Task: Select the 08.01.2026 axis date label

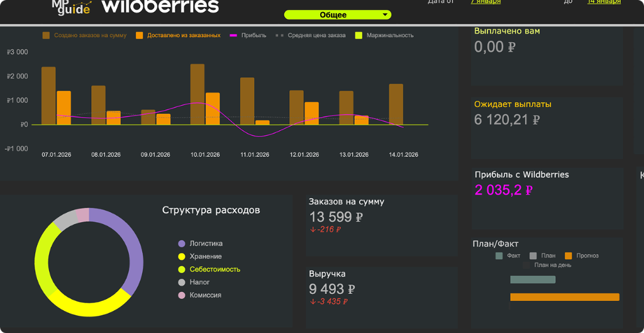Action: (x=106, y=155)
